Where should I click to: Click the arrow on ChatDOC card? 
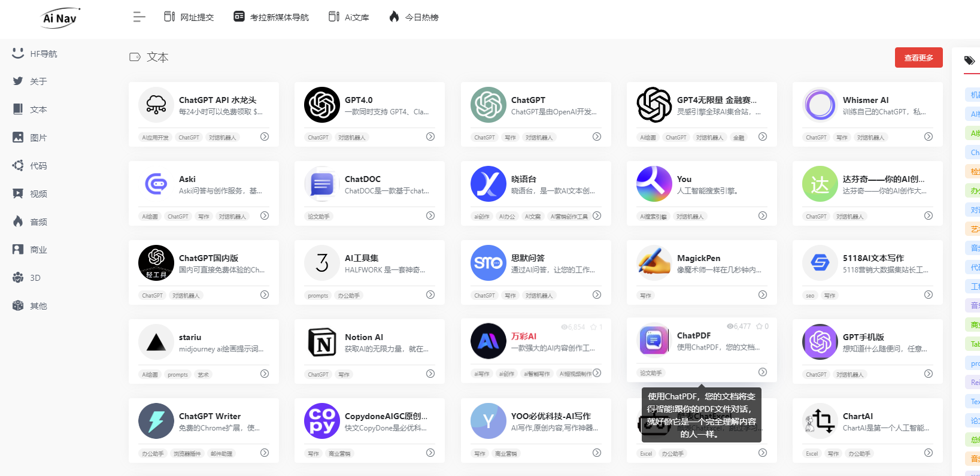(430, 216)
